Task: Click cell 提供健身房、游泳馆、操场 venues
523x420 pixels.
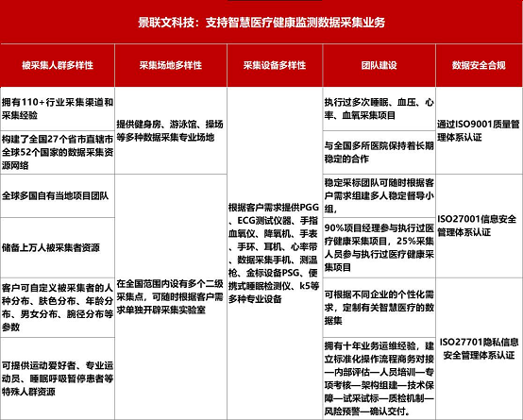Action: pyautogui.click(x=171, y=131)
